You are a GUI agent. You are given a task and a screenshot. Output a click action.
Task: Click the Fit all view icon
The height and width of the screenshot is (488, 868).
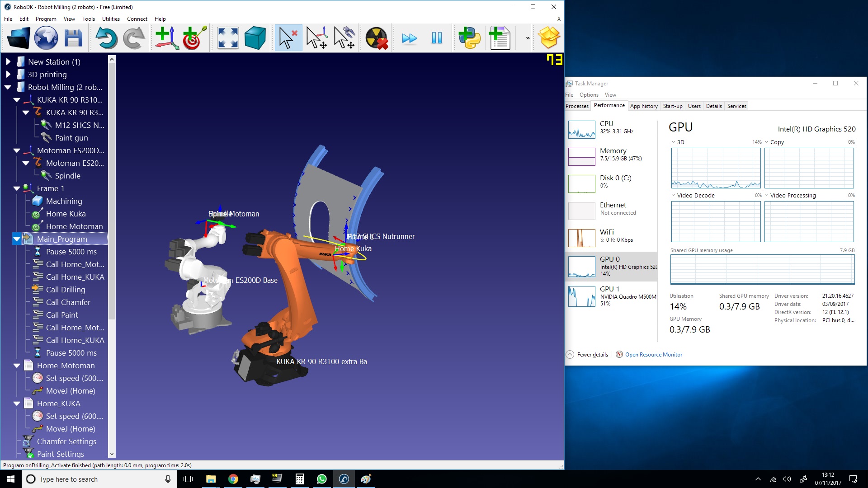click(228, 38)
